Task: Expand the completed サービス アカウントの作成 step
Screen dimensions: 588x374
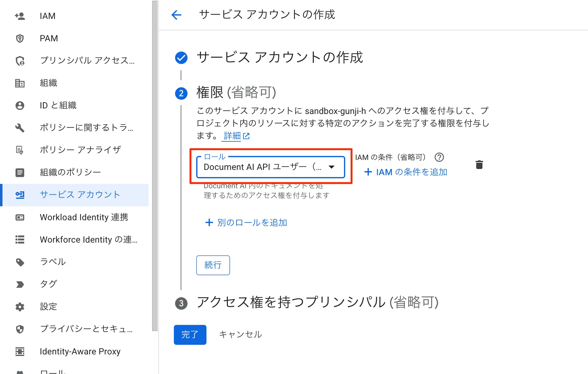Action: point(279,57)
